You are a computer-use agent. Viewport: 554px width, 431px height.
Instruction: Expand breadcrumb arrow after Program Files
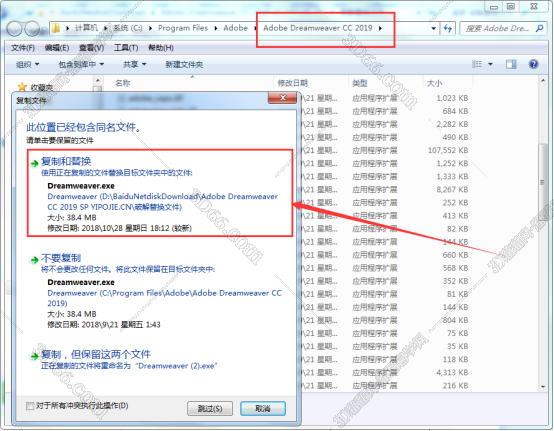point(216,28)
